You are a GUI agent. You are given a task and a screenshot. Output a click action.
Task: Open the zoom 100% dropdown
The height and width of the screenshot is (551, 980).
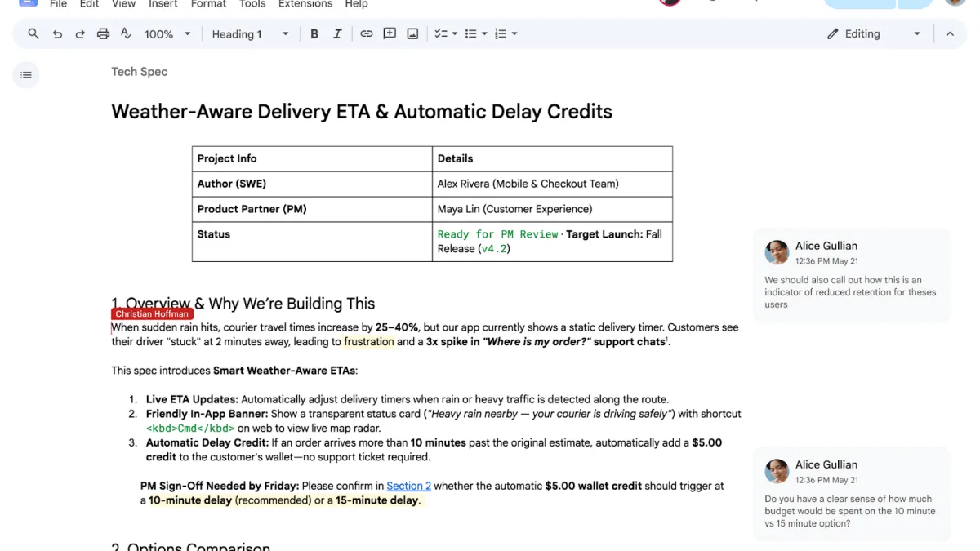pyautogui.click(x=167, y=33)
